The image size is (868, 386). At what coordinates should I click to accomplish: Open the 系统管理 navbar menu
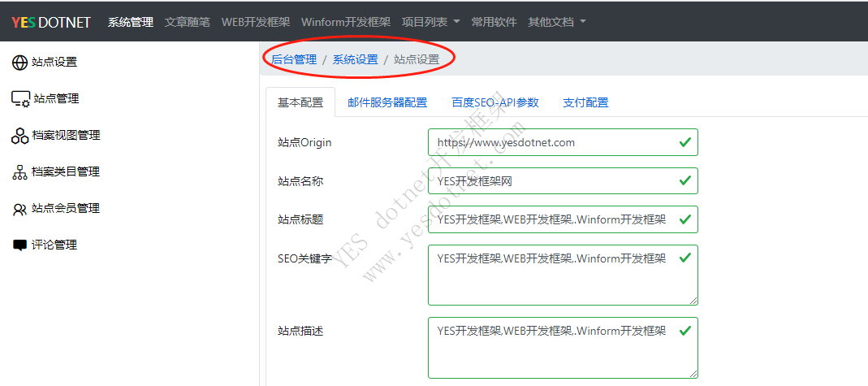tap(131, 22)
